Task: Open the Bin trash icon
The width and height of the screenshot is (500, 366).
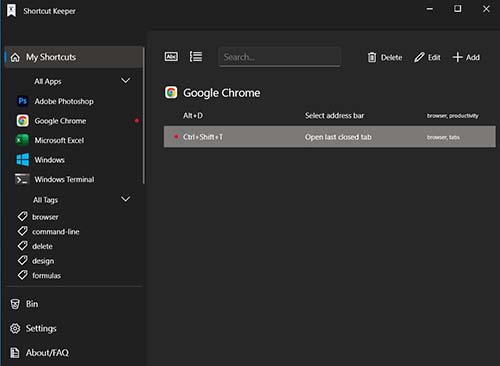Action: (15, 304)
